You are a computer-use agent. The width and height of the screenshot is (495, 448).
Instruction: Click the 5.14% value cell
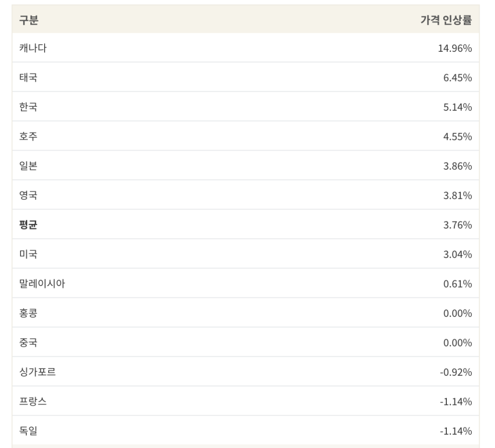(x=458, y=107)
